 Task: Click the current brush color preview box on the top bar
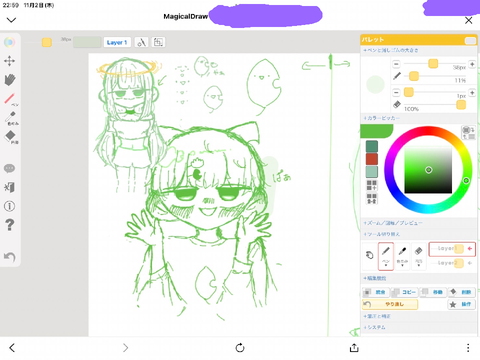coord(87,42)
